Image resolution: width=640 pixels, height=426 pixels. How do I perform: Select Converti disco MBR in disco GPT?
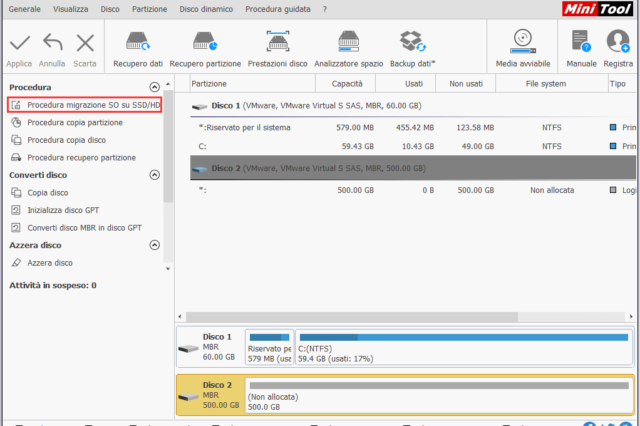pyautogui.click(x=84, y=227)
